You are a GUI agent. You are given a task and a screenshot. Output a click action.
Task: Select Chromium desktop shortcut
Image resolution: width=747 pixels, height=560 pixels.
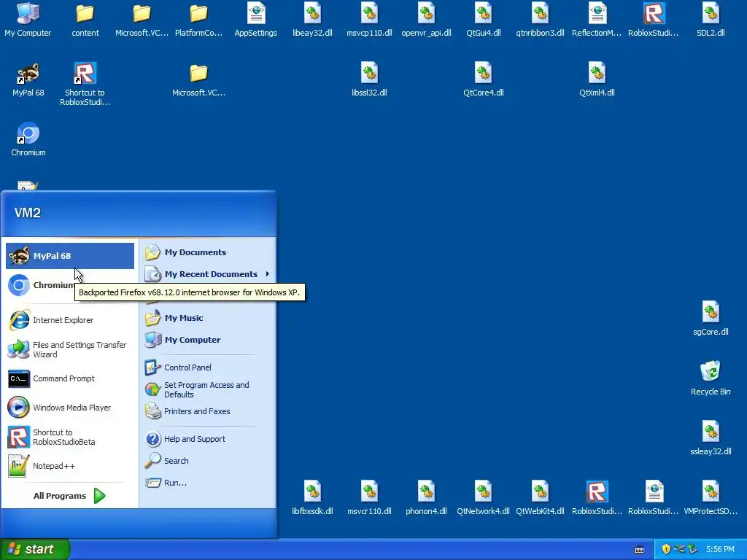28,139
